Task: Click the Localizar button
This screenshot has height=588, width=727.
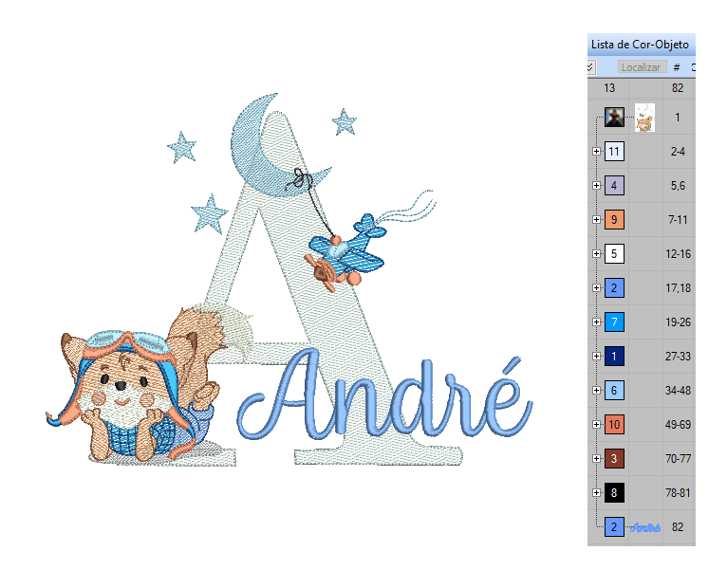Action: [642, 67]
